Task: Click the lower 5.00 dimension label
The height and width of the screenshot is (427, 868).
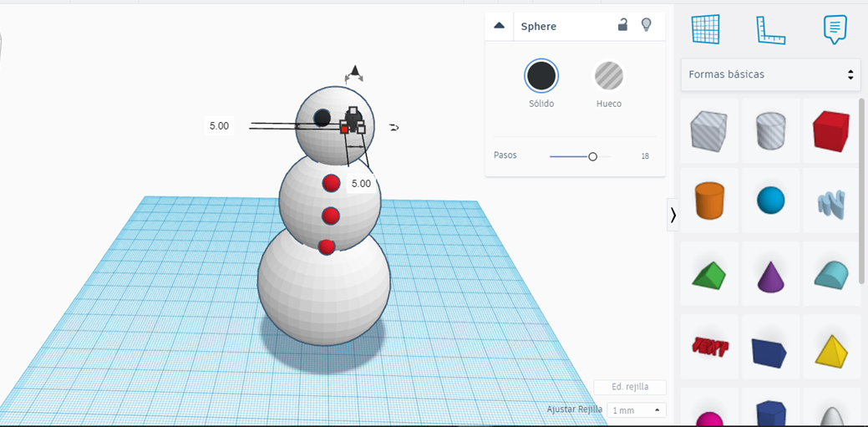Action: coord(361,183)
